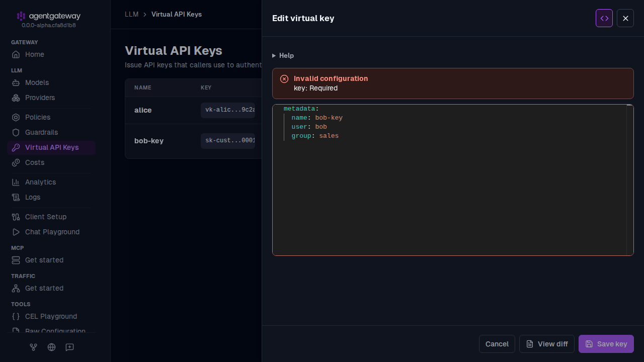The image size is (644, 362).
Task: Expand the Help disclosure triangle
Action: pyautogui.click(x=274, y=55)
